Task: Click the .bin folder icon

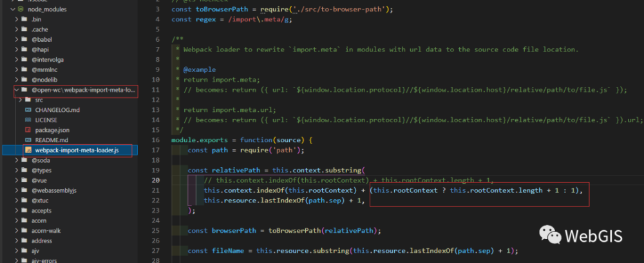Action: pos(24,19)
